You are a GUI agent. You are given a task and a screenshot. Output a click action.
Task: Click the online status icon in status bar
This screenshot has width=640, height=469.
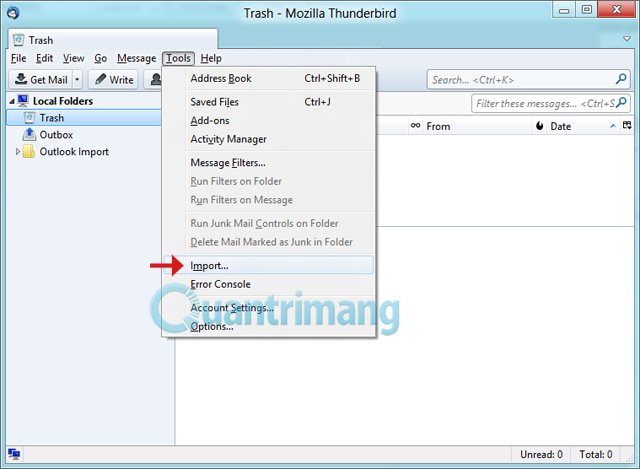14,454
